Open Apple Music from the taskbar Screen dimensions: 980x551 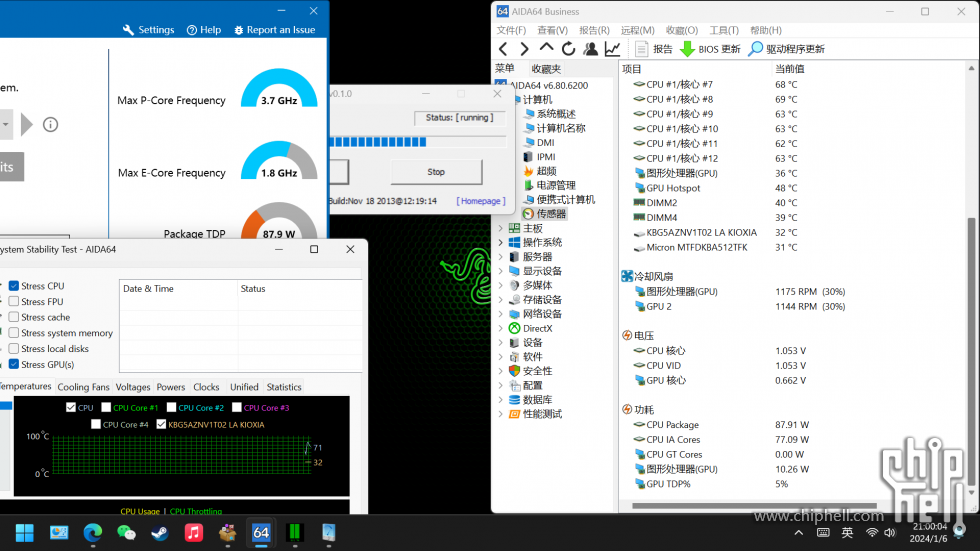[194, 533]
